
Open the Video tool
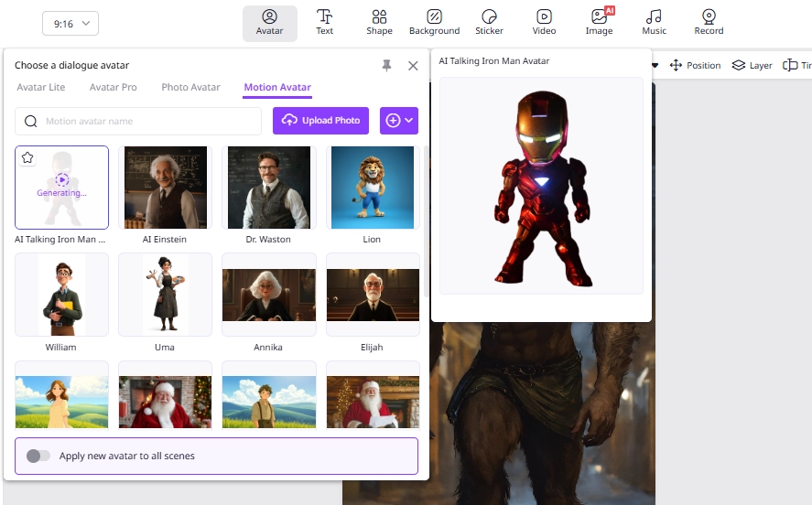[544, 22]
